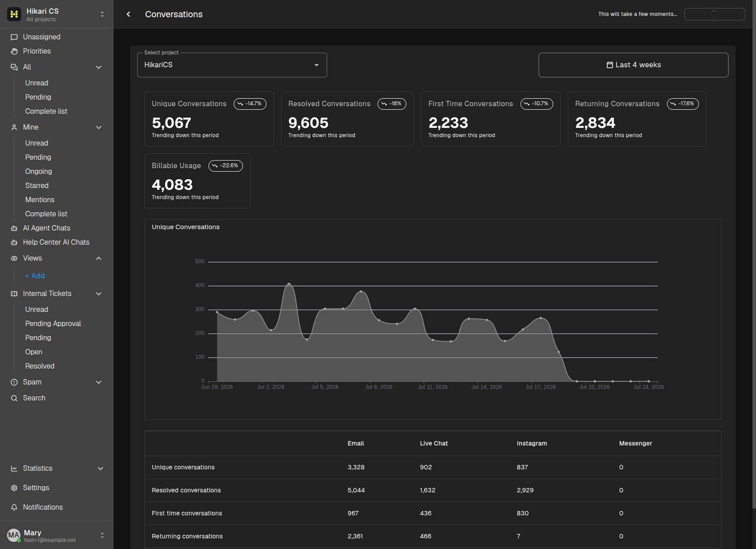The width and height of the screenshot is (756, 549).
Task: Click the Notifications bell icon
Action: [x=14, y=507]
